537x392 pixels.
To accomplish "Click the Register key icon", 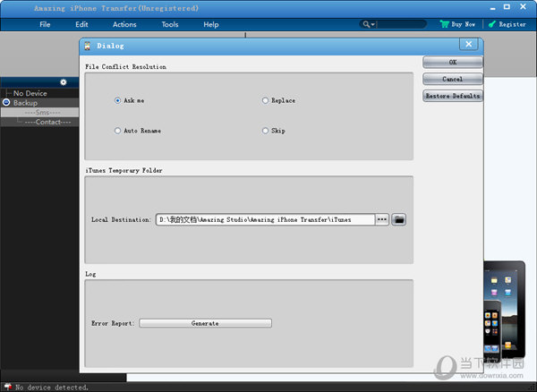I will [x=491, y=24].
